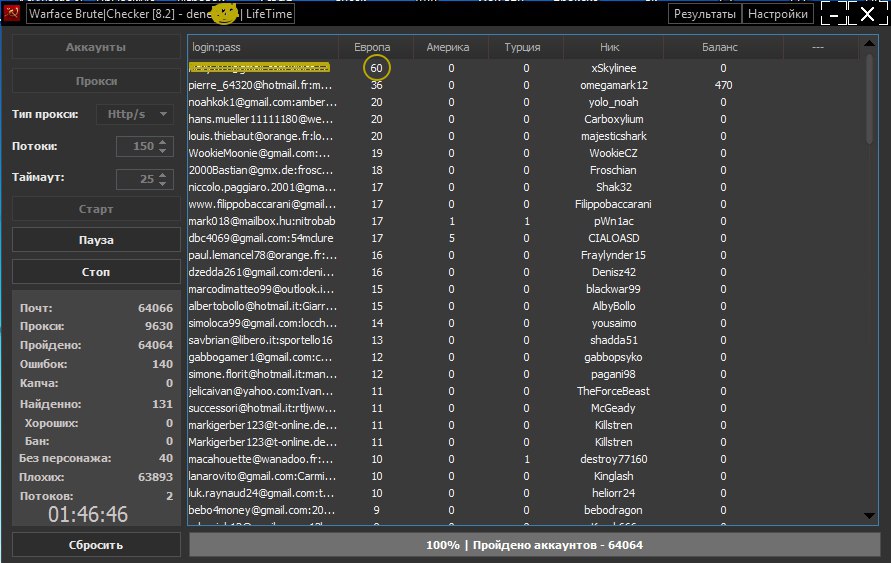This screenshot has width=891, height=563.
Task: Click the Warface app icon in title bar
Action: (x=12, y=13)
